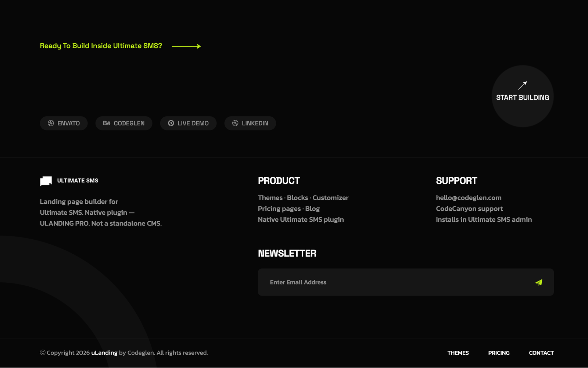
Task: Focus the Enter Email Address field
Action: (x=406, y=282)
